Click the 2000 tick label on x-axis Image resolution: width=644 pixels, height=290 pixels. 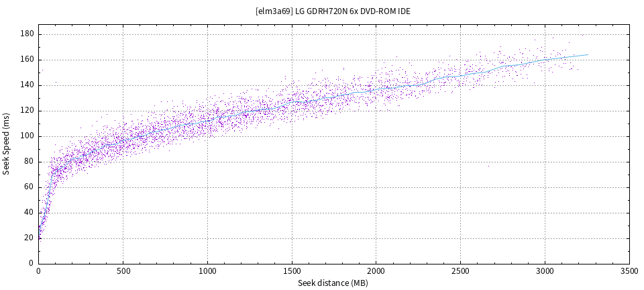(x=376, y=272)
